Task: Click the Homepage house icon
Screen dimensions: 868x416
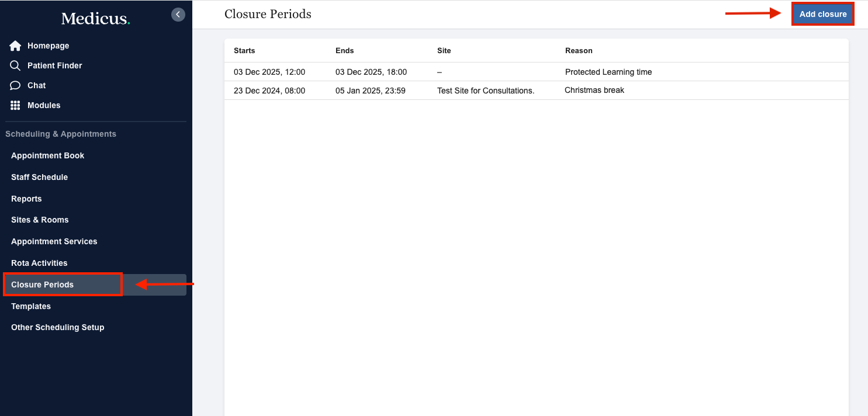Action: click(15, 46)
